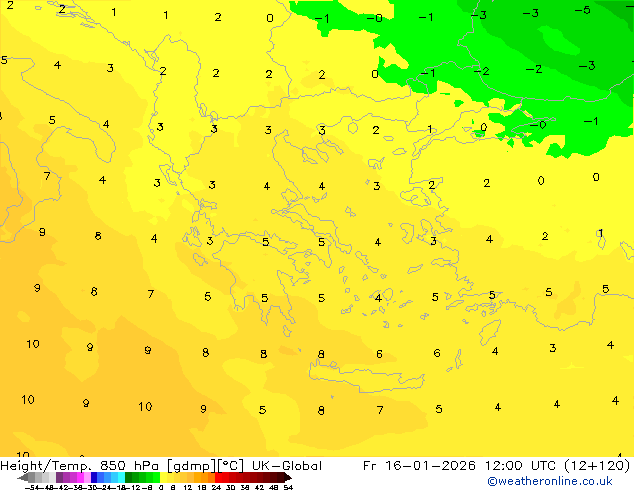
Task: Click the '-5' temperature value in green area
Action: tap(583, 10)
